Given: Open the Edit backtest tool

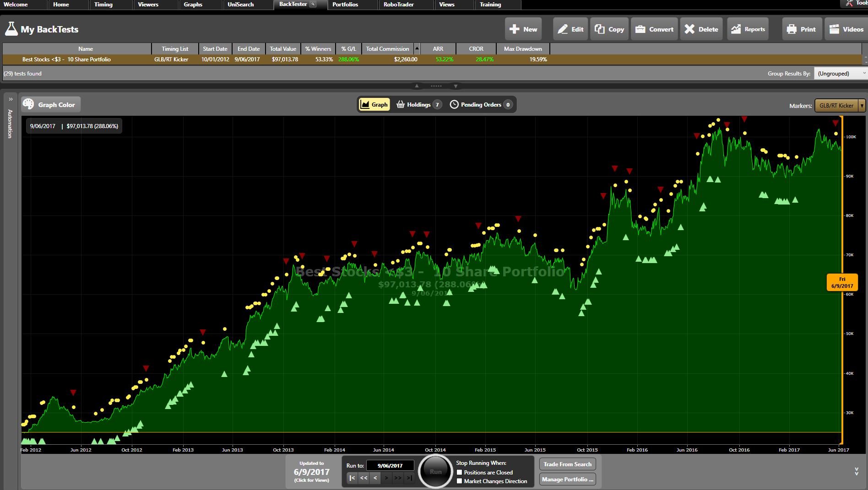Looking at the screenshot, I should 570,28.
